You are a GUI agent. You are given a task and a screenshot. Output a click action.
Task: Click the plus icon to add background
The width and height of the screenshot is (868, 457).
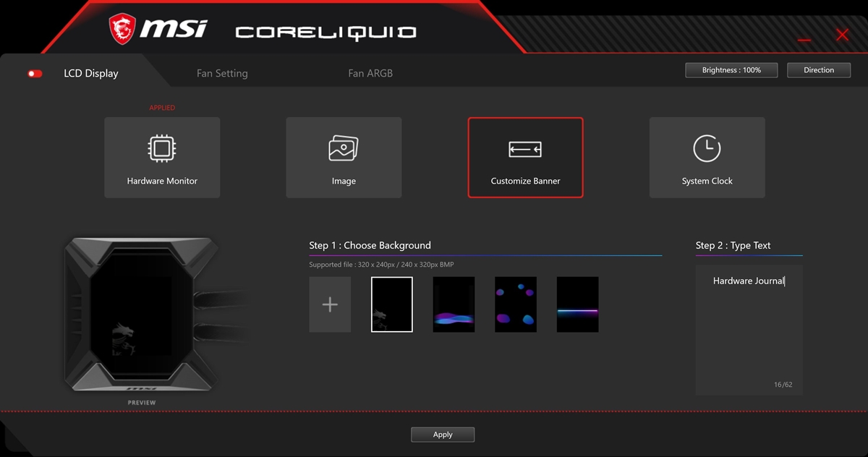330,304
